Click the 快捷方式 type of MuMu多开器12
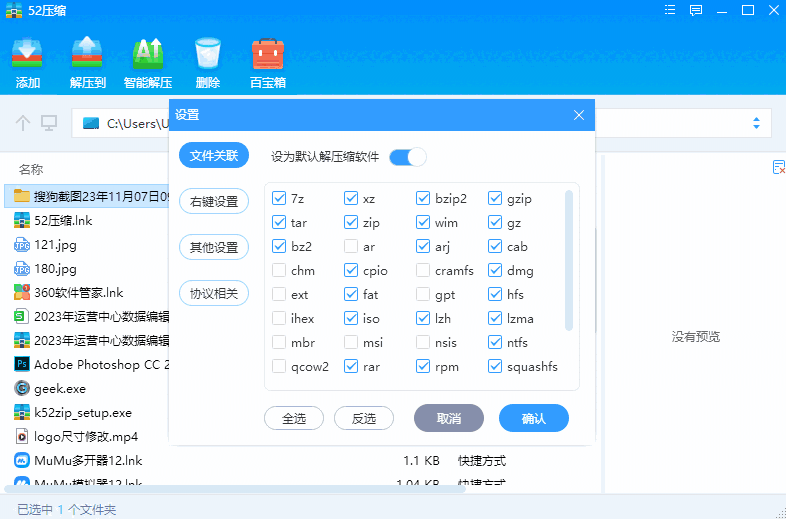786x519 pixels. point(482,460)
